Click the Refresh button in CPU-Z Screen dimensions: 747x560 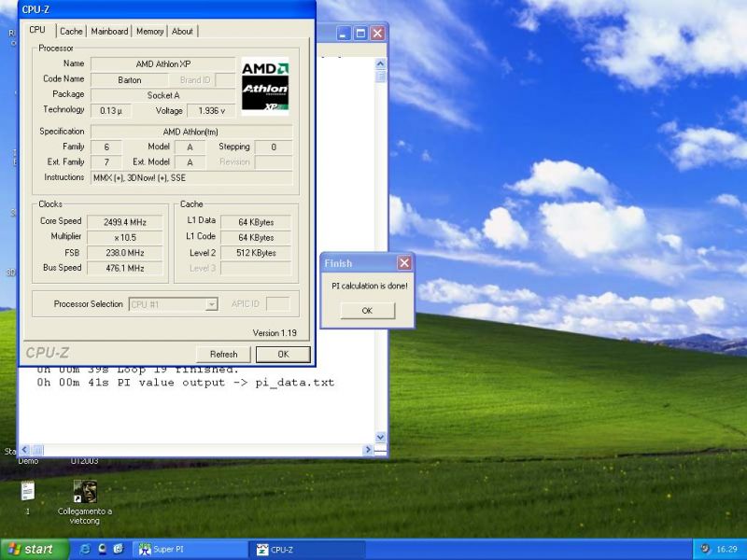223,355
